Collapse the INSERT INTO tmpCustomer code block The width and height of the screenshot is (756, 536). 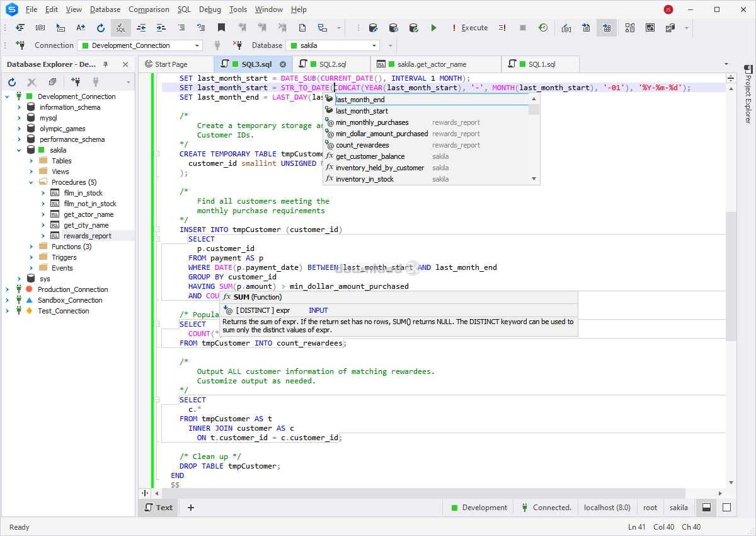tap(157, 230)
